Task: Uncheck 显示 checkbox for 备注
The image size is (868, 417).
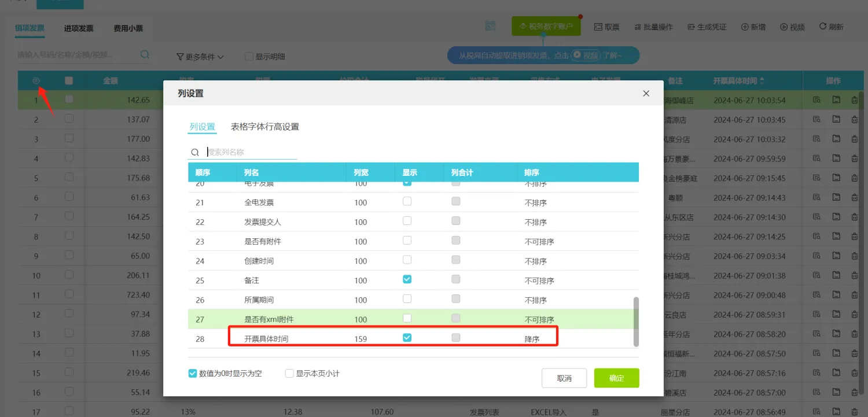Action: point(407,279)
